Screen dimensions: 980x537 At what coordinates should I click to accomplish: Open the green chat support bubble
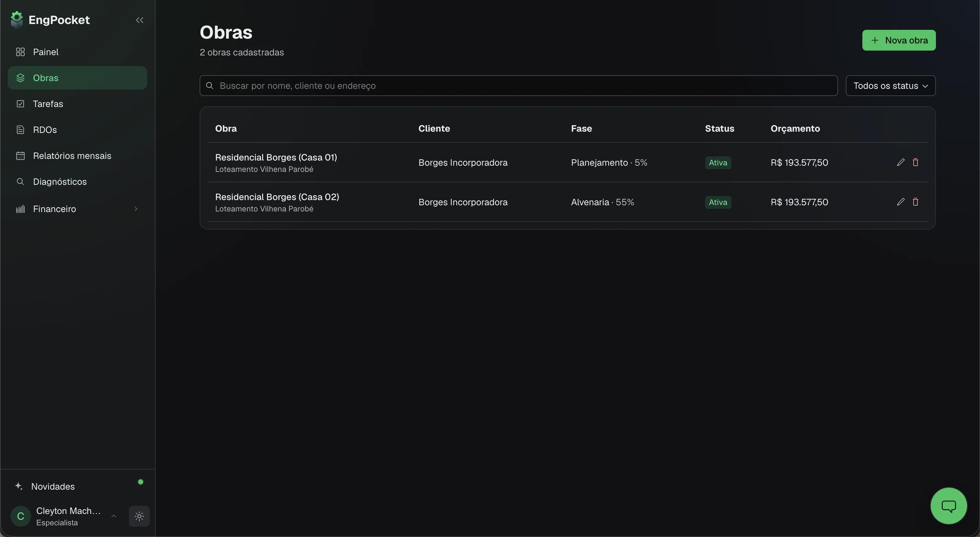949,506
